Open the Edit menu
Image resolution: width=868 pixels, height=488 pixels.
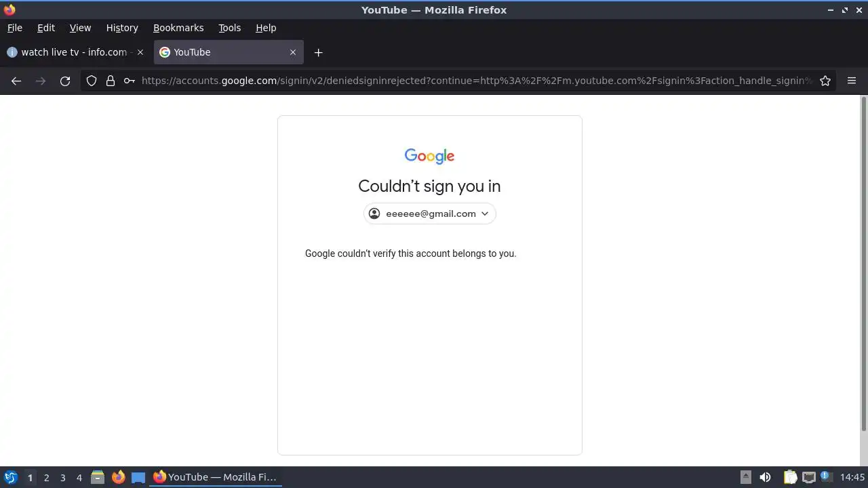pyautogui.click(x=46, y=28)
